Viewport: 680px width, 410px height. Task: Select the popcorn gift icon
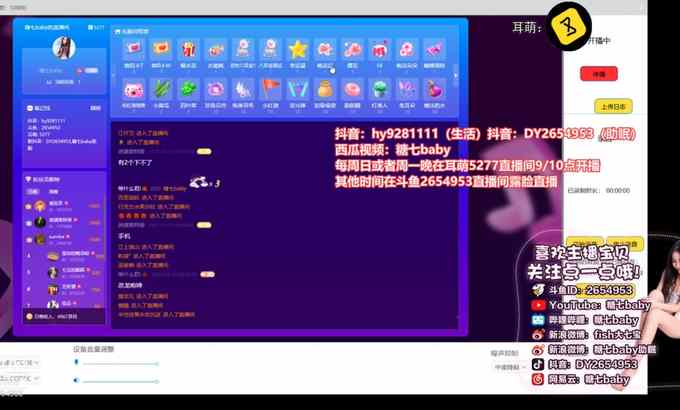[x=187, y=49]
